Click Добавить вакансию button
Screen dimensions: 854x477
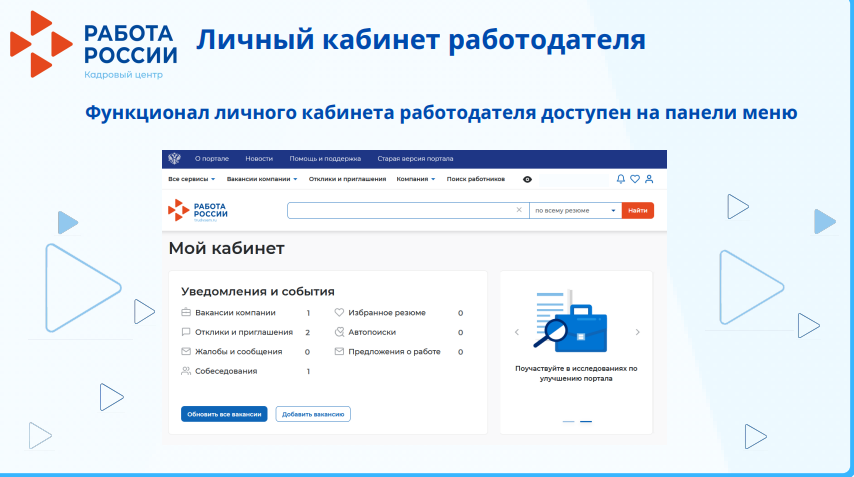point(313,414)
